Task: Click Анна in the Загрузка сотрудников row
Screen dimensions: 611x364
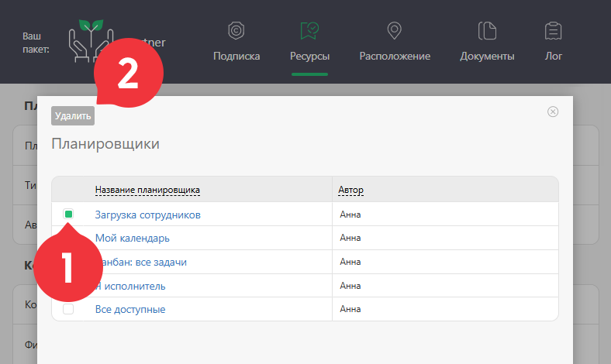Action: coord(350,215)
